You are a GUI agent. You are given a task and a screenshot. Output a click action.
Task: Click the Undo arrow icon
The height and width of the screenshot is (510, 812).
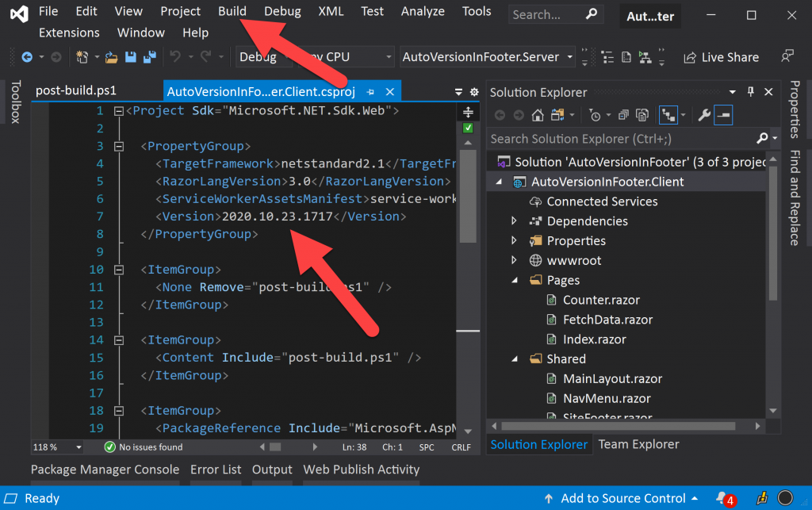175,56
